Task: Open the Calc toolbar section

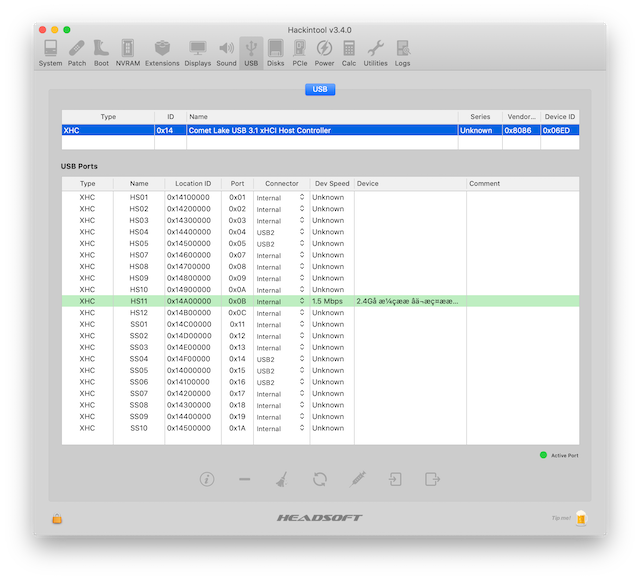Action: [349, 53]
